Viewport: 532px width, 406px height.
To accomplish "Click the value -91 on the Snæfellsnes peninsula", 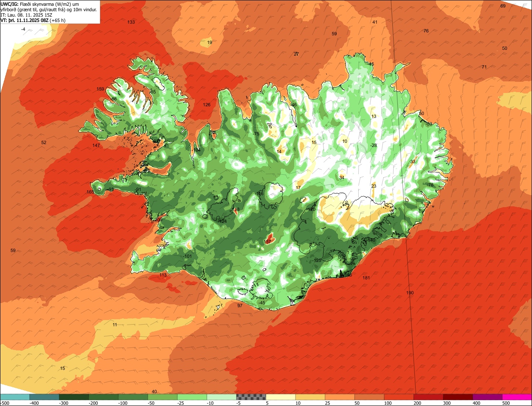I will click(x=138, y=190).
